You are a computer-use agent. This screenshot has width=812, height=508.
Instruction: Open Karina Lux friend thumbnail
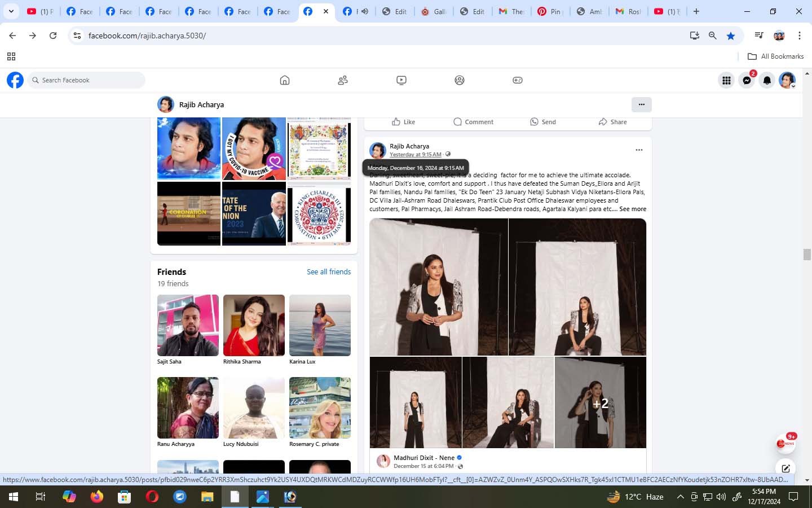click(x=320, y=325)
